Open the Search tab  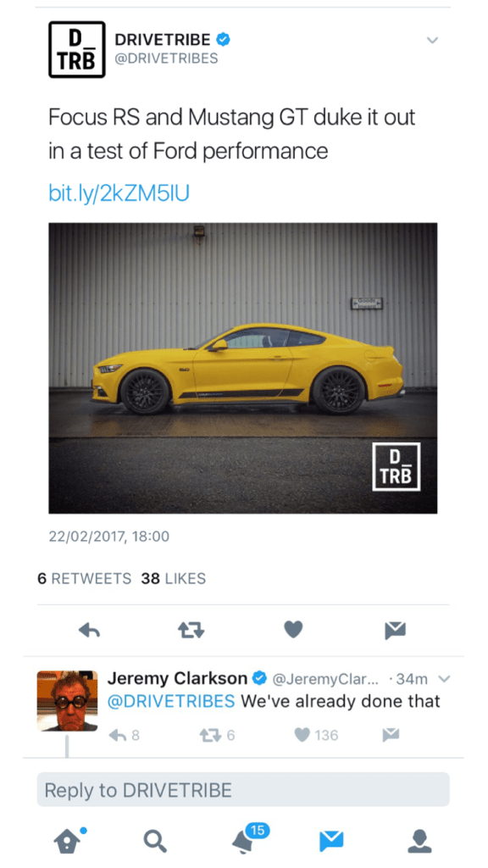click(154, 842)
